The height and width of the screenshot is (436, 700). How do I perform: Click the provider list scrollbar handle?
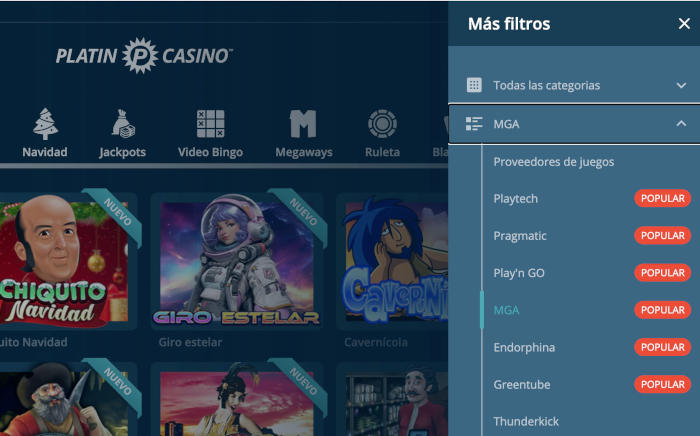point(482,310)
